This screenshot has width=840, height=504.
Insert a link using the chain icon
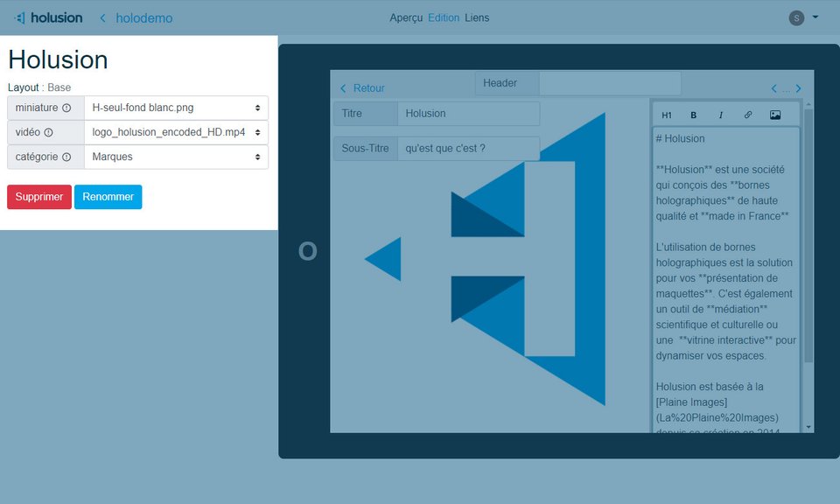coord(748,115)
